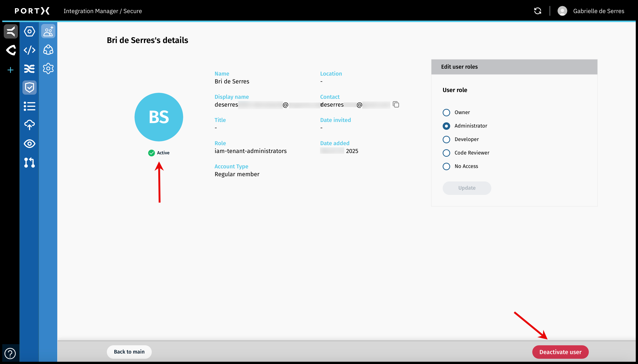638x364 pixels.
Task: Click the refresh icon in the header
Action: point(538,11)
